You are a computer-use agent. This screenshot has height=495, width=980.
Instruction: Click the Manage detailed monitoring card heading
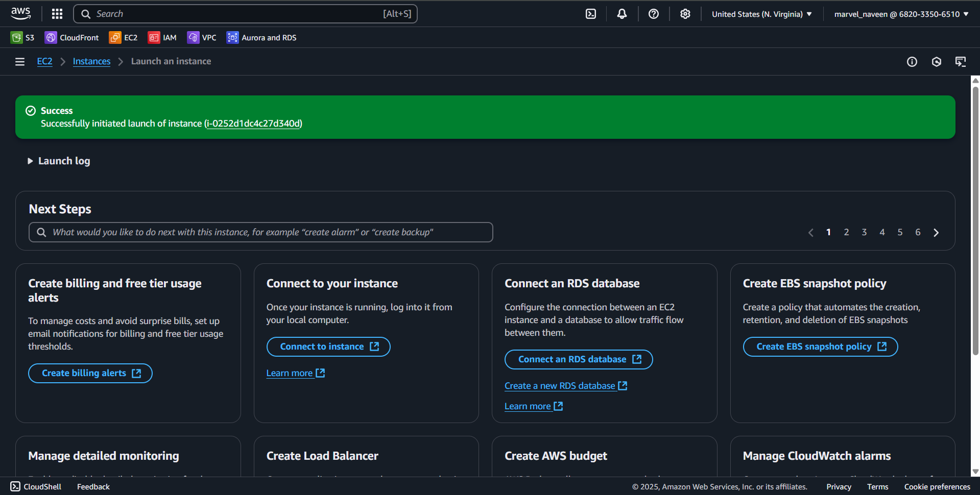[104, 456]
